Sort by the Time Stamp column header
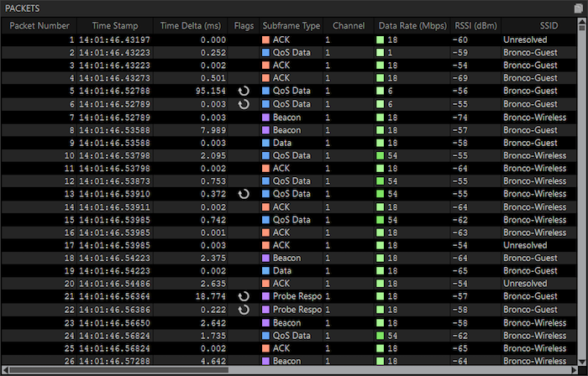The image size is (588, 376). pos(115,26)
